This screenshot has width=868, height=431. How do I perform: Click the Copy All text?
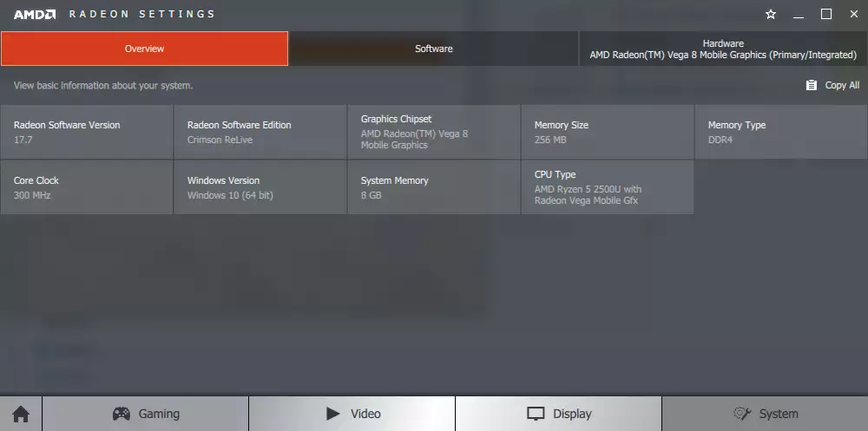coord(842,85)
